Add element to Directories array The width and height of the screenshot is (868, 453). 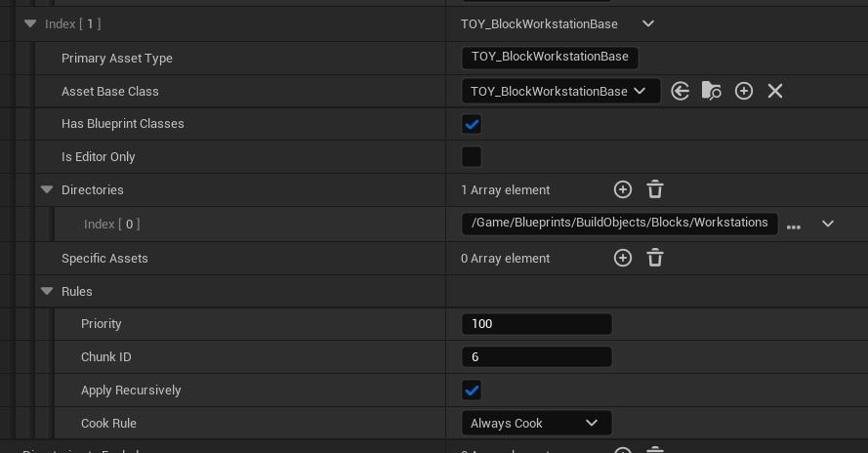pos(623,189)
